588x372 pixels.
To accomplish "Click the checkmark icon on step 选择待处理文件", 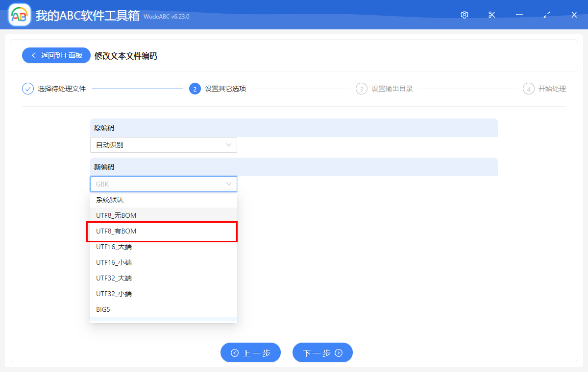I will [27, 89].
